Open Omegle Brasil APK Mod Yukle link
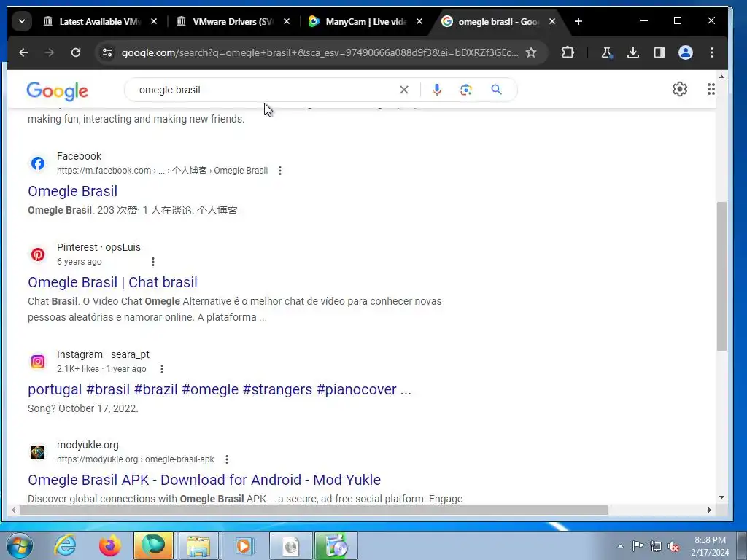Viewport: 747px width, 560px height. coord(204,480)
